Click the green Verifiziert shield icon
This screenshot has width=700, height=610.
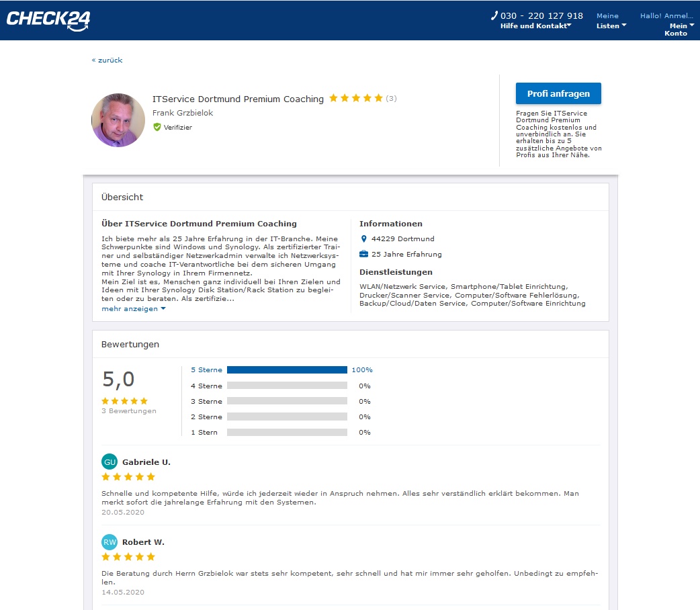pyautogui.click(x=157, y=127)
